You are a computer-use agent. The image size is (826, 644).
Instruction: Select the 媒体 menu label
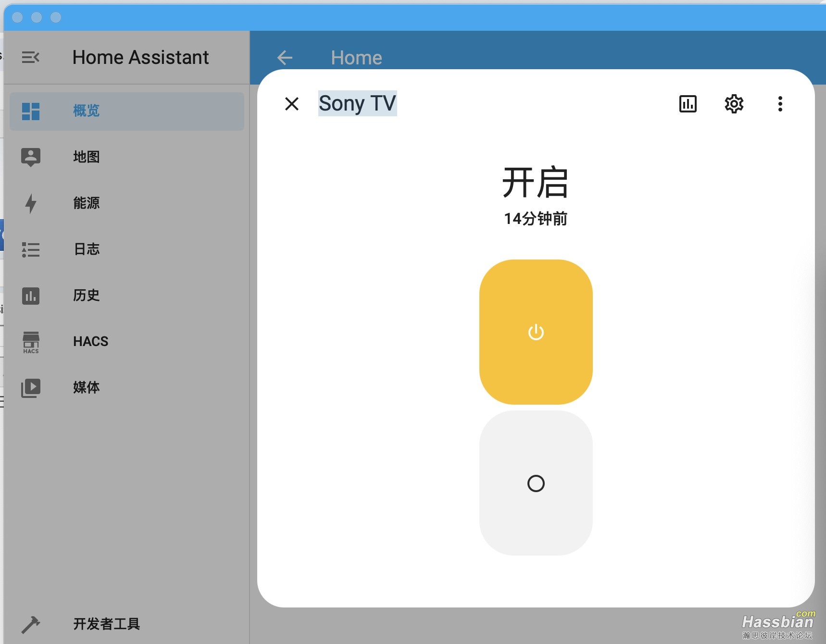click(87, 388)
